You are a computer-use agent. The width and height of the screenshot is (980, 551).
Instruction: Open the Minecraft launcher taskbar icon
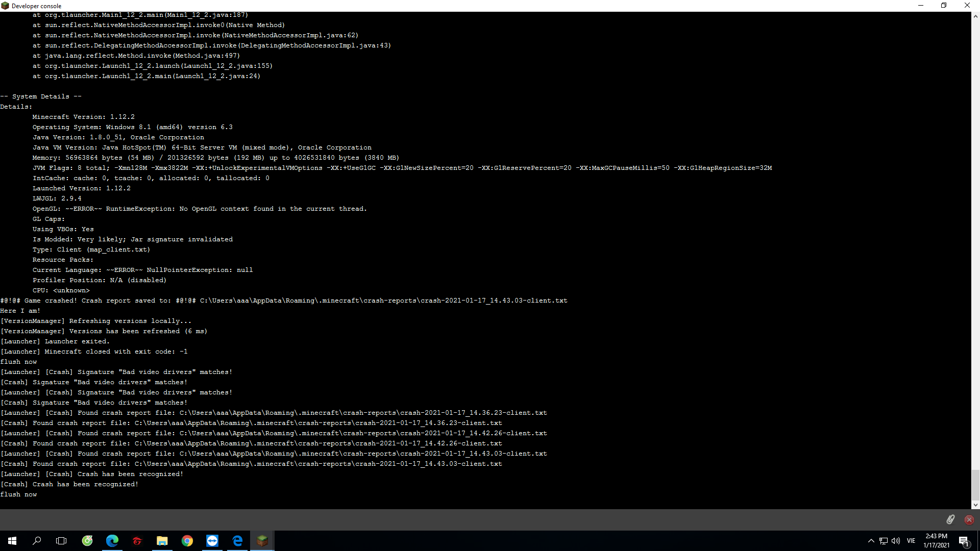262,541
